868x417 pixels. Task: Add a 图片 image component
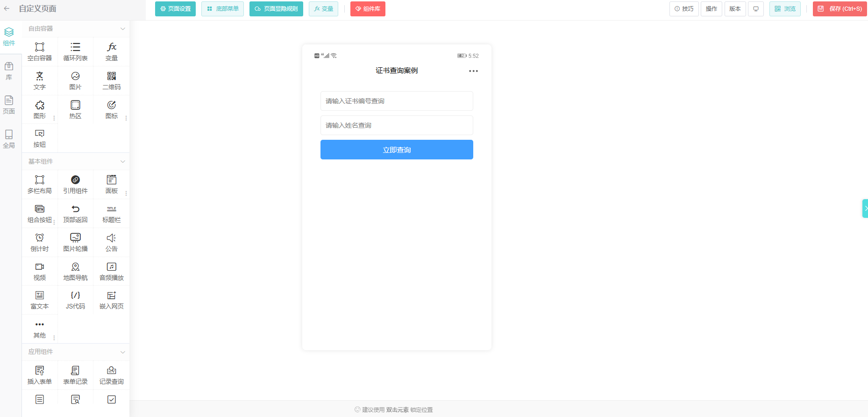[x=75, y=81]
